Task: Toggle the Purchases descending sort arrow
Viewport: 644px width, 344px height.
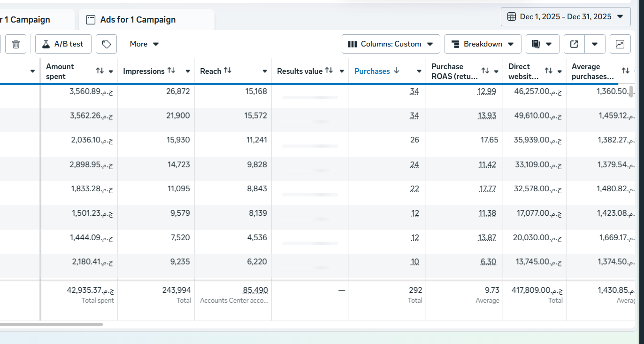Action: [x=397, y=71]
